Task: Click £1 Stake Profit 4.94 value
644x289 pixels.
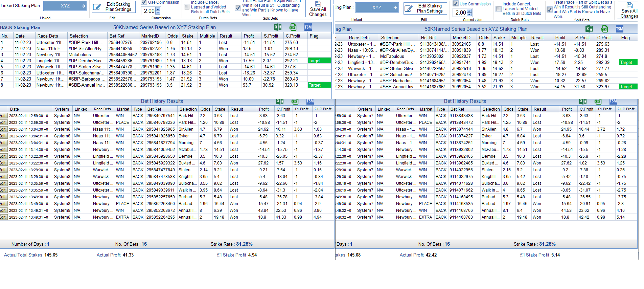Action: click(x=253, y=255)
